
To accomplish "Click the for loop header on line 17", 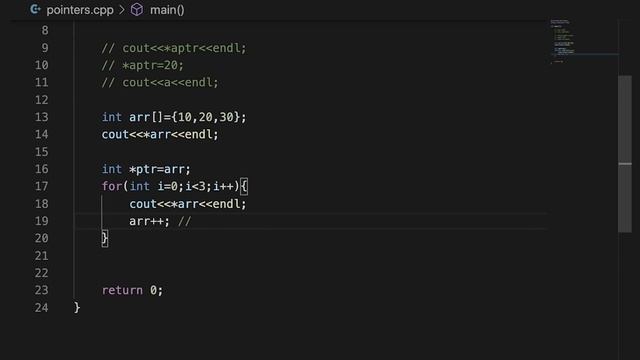I will point(175,187).
